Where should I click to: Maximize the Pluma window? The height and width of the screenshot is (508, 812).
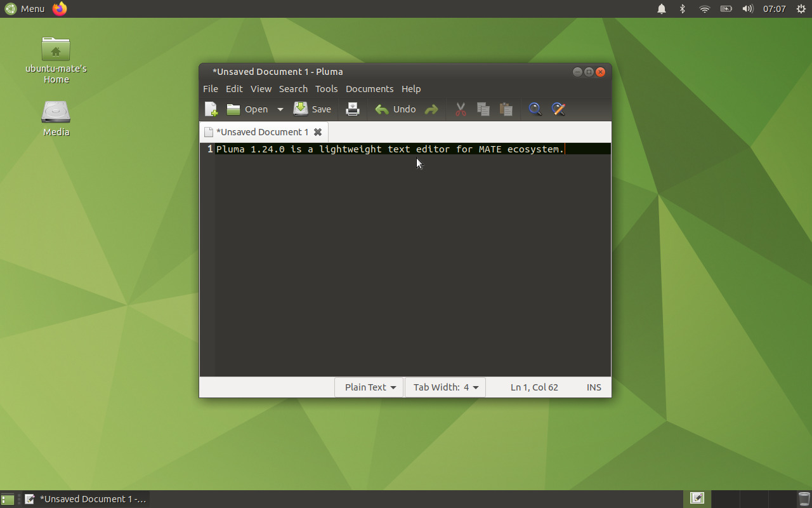(589, 72)
